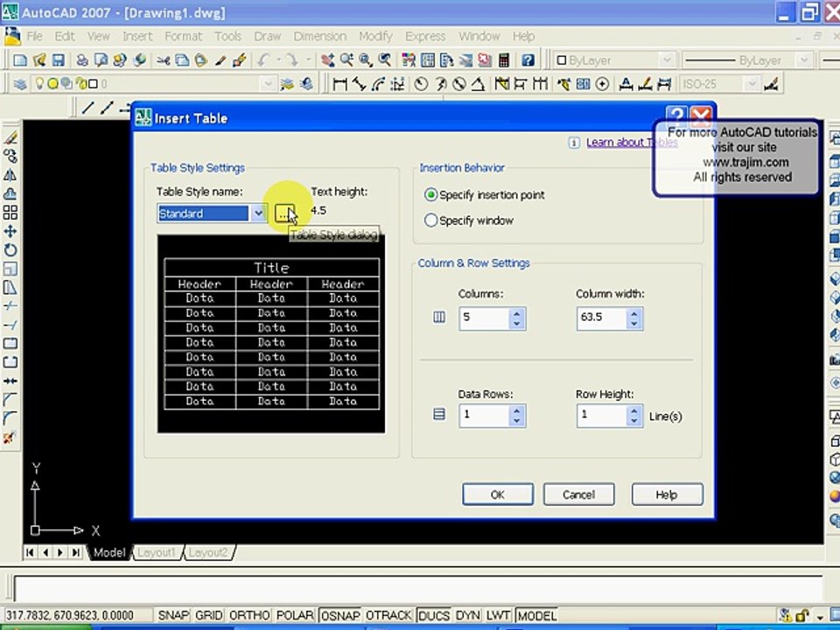This screenshot has height=630, width=840.
Task: Open the Learn about Tables link
Action: click(x=632, y=142)
